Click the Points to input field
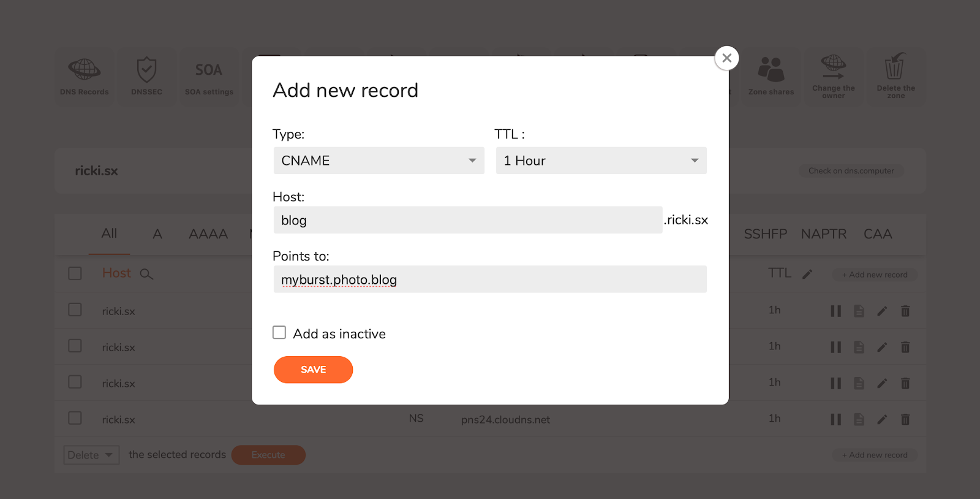The image size is (980, 499). click(490, 279)
